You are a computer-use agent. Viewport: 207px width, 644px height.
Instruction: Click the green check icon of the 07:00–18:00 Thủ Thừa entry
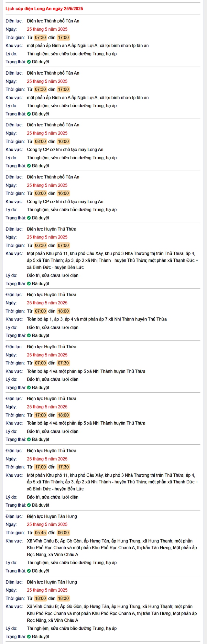coord(29,336)
